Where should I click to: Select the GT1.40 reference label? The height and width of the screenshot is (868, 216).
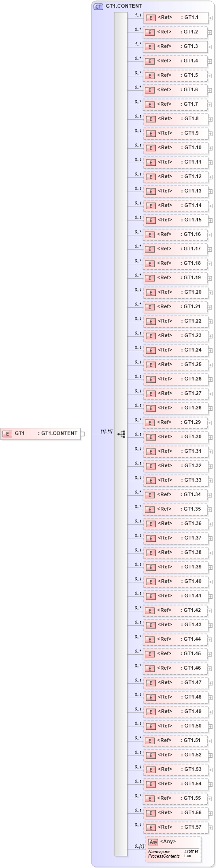click(x=191, y=581)
